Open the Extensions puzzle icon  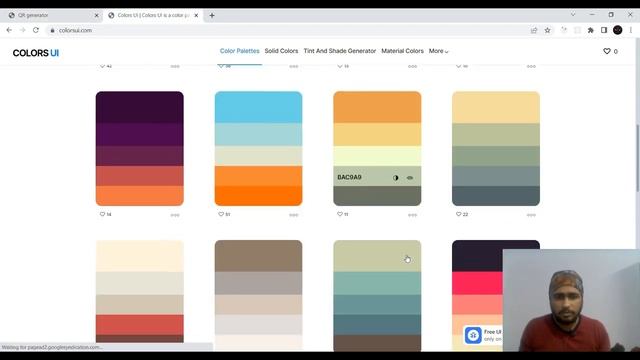591,30
